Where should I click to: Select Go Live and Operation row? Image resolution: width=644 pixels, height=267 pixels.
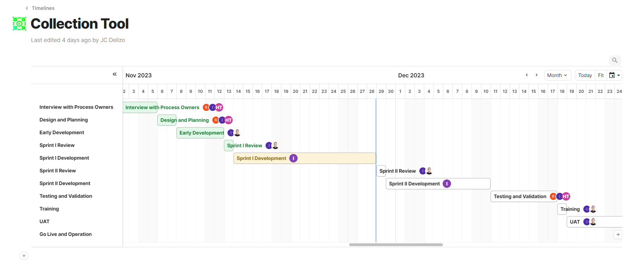[66, 234]
